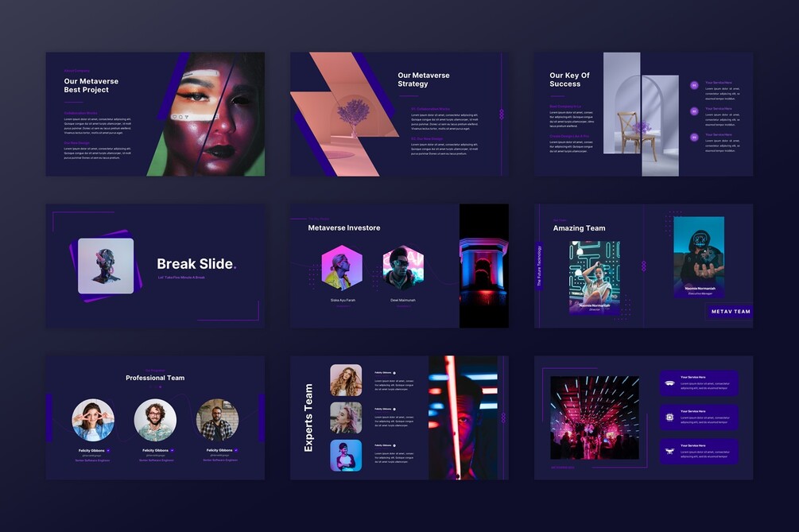Click the bottom rounded photo in Experts Team
The width and height of the screenshot is (799, 532).
346,456
